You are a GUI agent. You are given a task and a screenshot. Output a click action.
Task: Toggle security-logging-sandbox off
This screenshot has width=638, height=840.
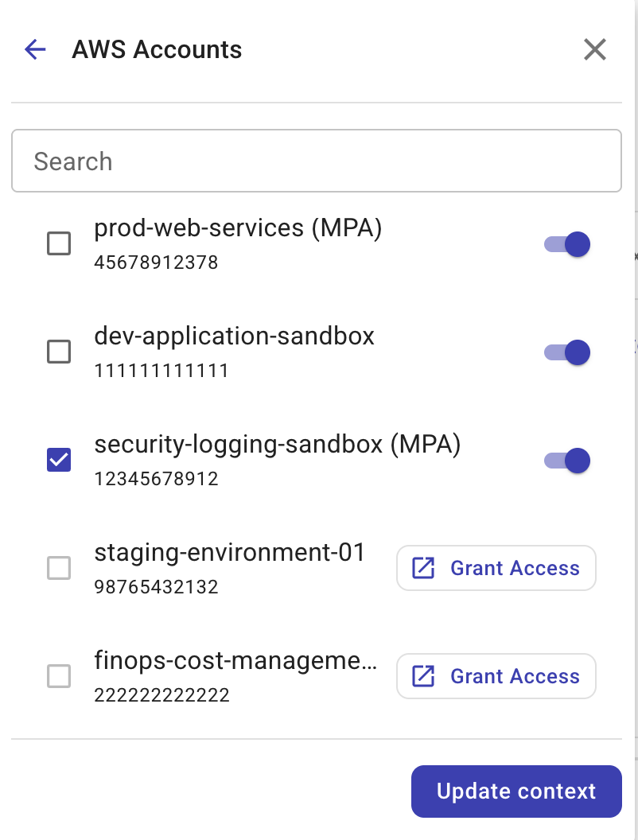[565, 461]
